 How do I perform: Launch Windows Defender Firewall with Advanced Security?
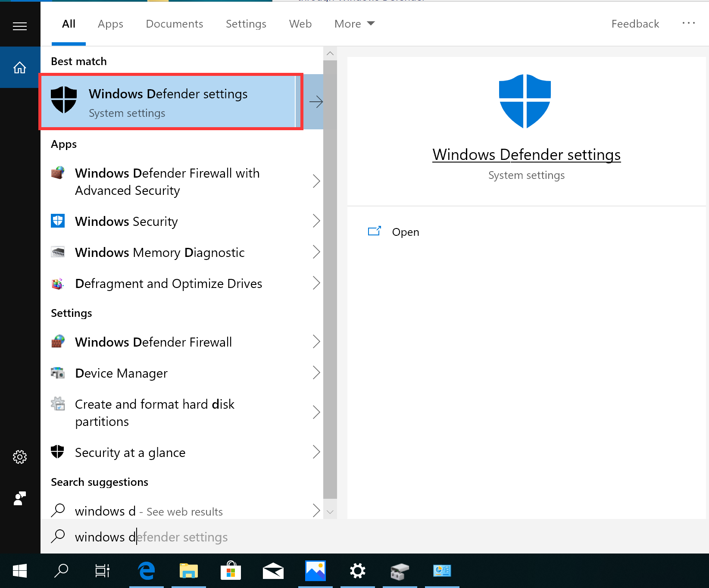pos(167,181)
